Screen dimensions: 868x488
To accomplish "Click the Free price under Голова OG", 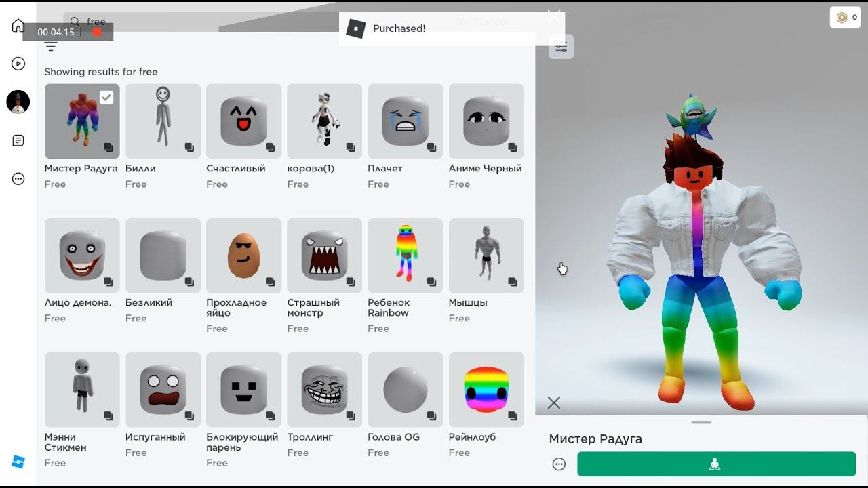I will [x=378, y=453].
